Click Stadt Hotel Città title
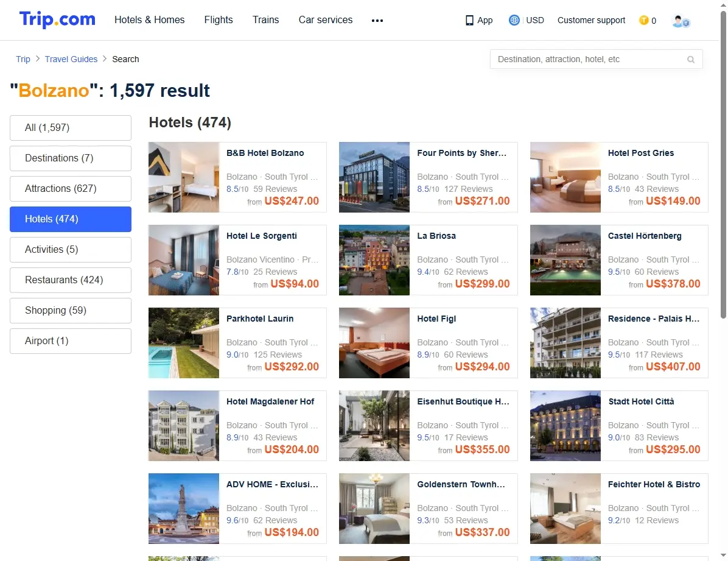The height and width of the screenshot is (561, 728). tap(641, 401)
